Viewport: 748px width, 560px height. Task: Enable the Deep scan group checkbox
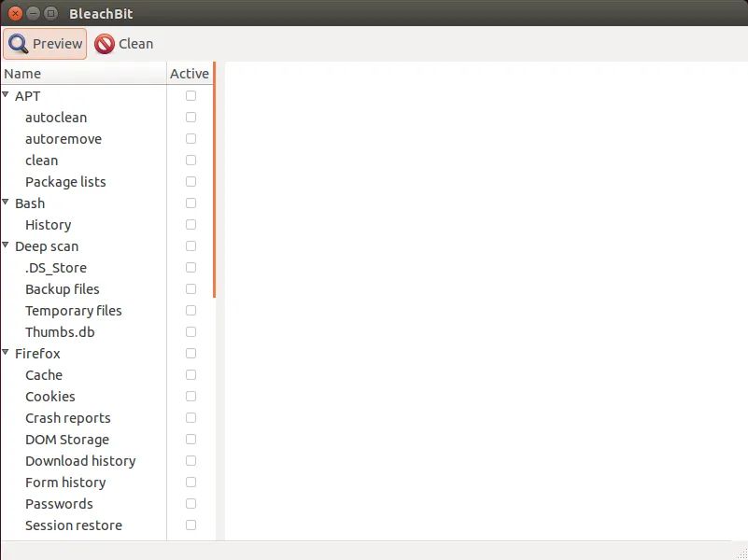(x=191, y=245)
